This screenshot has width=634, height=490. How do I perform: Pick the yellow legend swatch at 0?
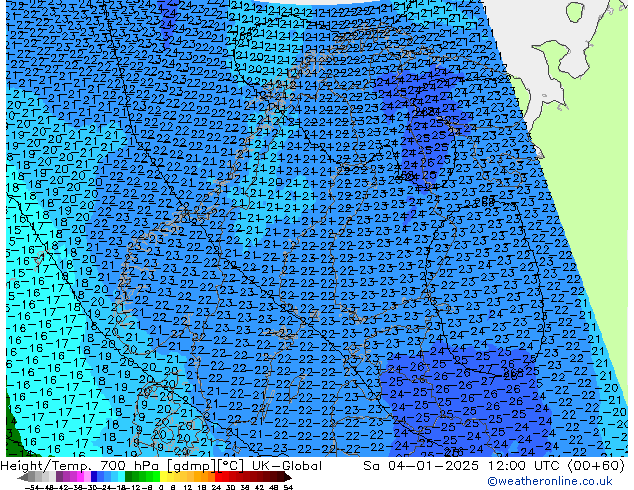pos(163,476)
